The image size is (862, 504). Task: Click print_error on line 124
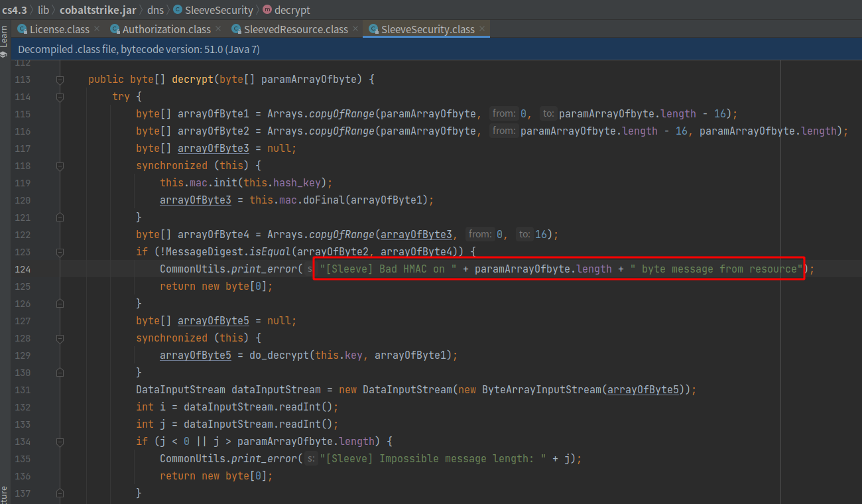[x=264, y=269]
